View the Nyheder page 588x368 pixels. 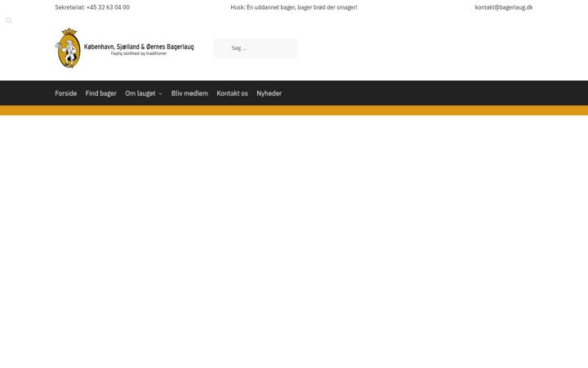[x=269, y=93]
